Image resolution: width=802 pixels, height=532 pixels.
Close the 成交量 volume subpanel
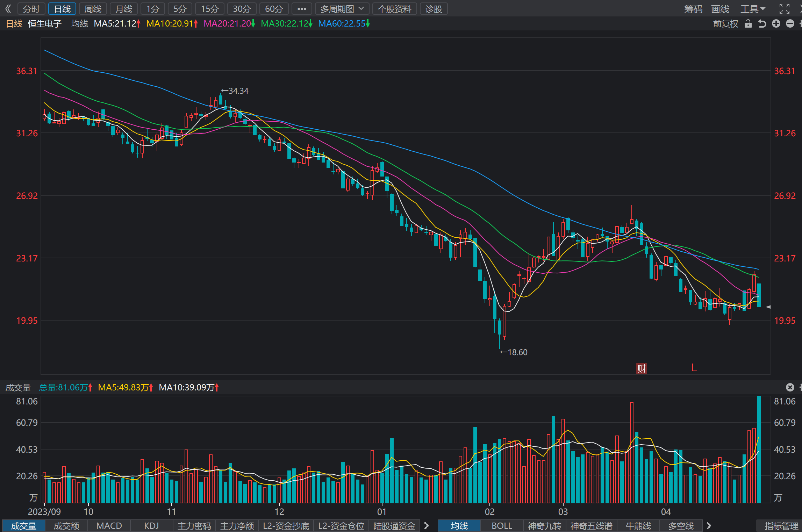(790, 387)
